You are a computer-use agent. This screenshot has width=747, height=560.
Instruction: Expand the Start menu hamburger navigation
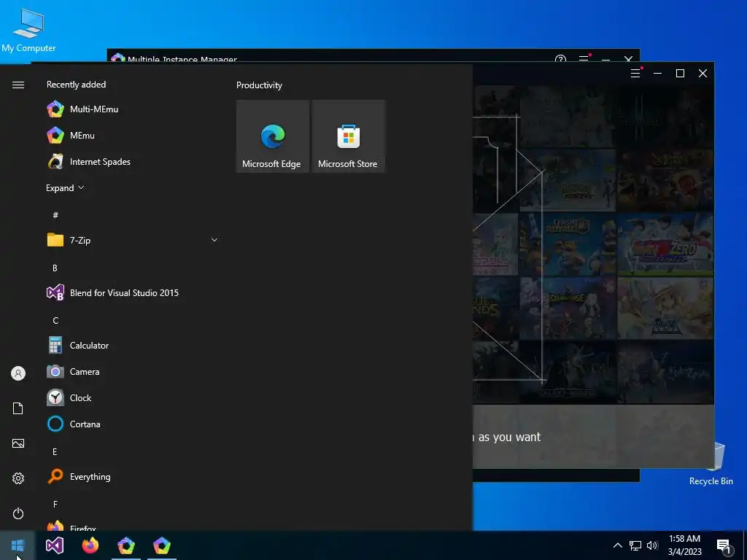tap(18, 85)
